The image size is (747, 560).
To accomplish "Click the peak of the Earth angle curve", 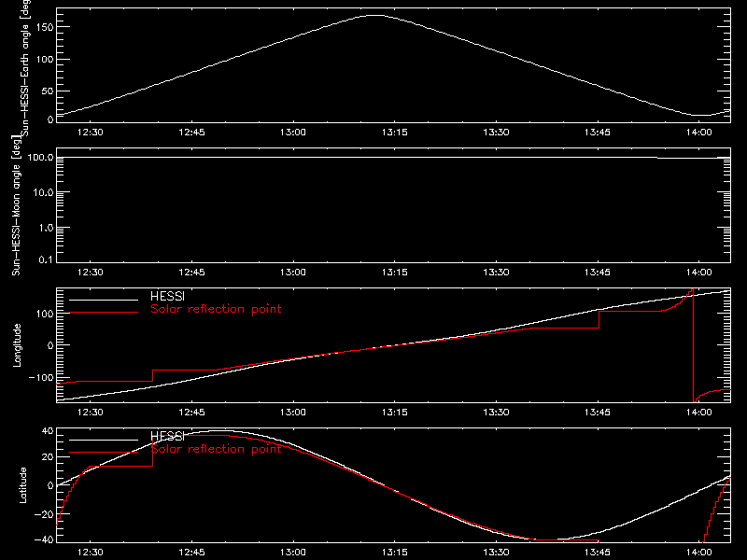I will [x=375, y=16].
